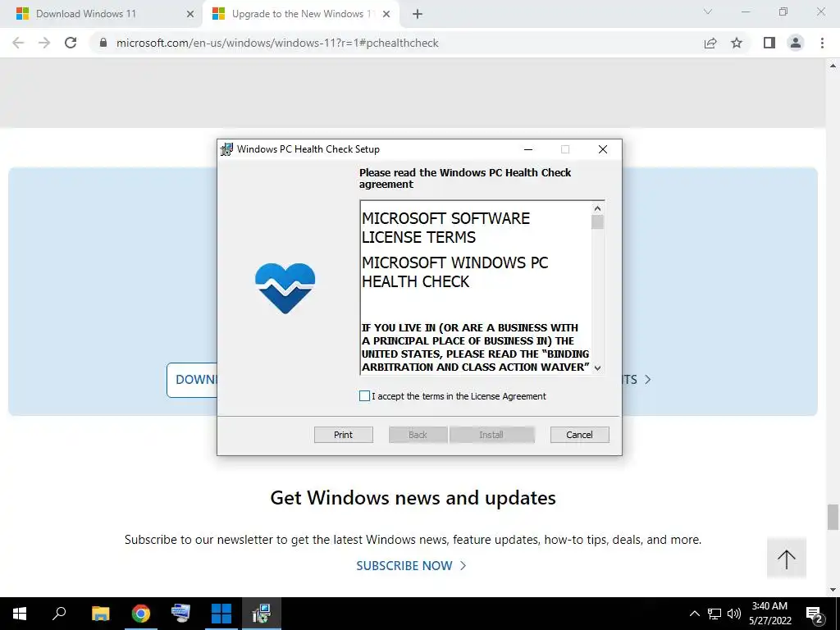Reload the current page
This screenshot has height=630, width=840.
[71, 43]
